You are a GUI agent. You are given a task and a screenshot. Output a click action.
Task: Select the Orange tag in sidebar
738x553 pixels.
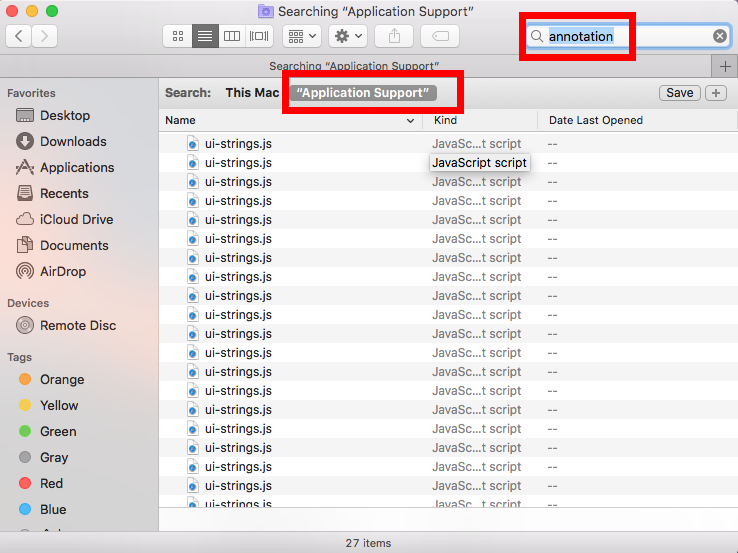61,379
